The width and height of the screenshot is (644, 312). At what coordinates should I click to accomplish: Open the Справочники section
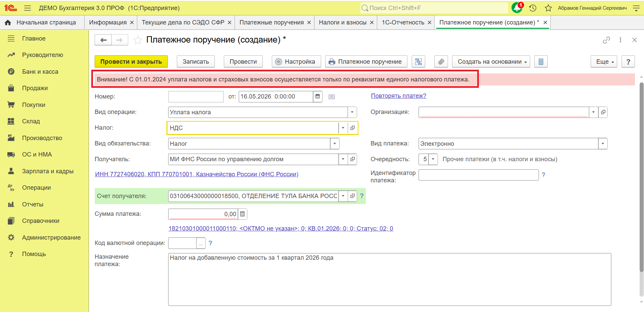tap(41, 221)
